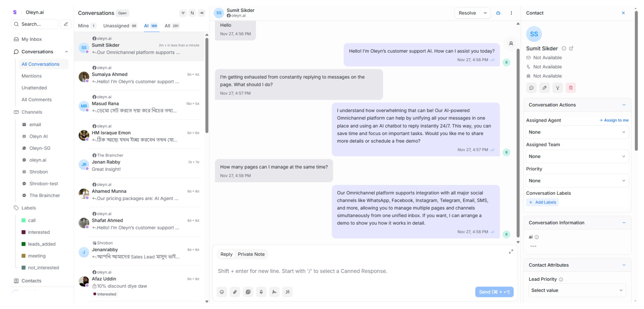The image size is (644, 309).
Task: Collapse the Conversation Actions section
Action: (624, 105)
